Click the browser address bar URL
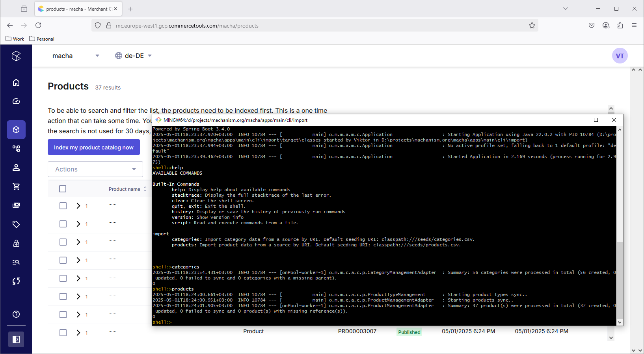644x354 pixels. (187, 26)
